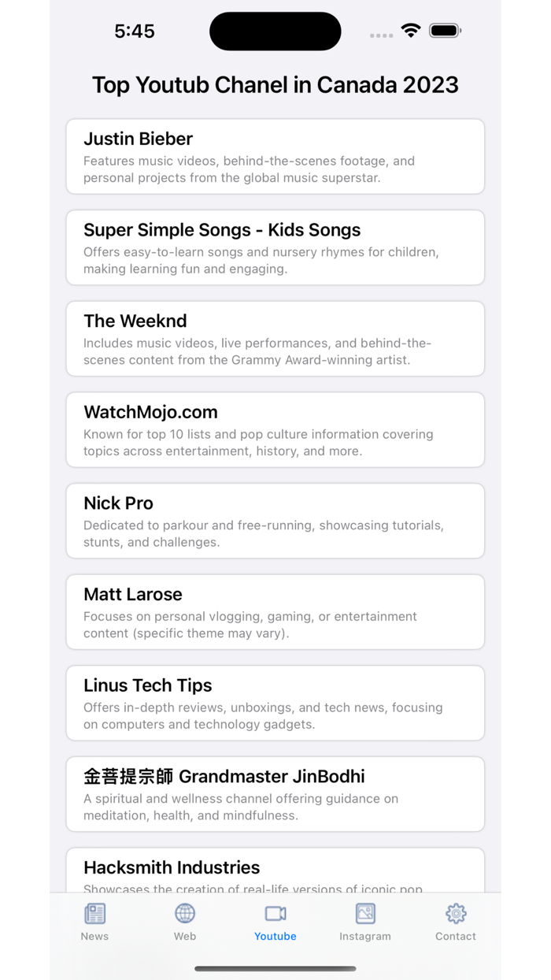Tap the page title heading

coord(275,84)
